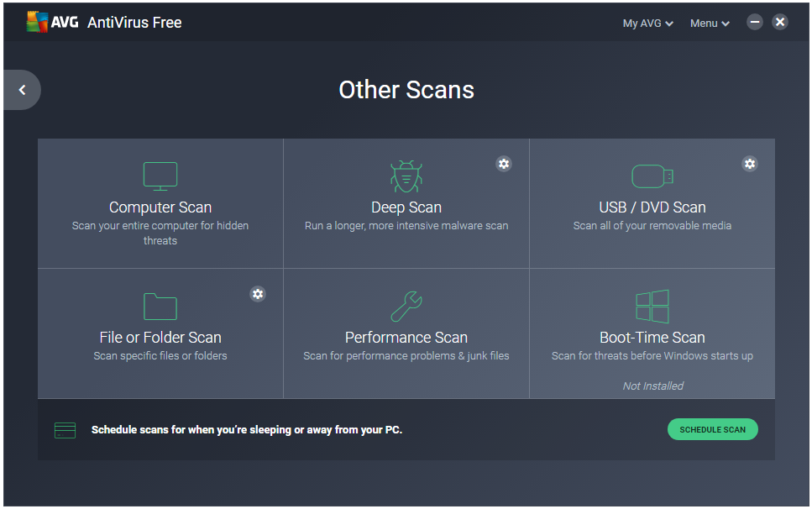Click the Deep Scan description text
Screen dimensions: 812x509
(406, 226)
